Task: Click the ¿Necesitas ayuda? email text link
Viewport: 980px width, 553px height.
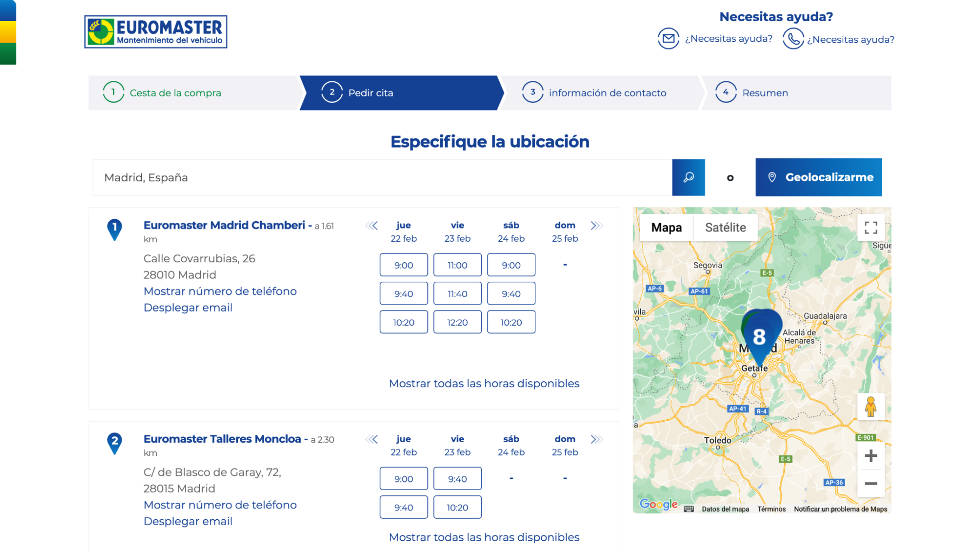Action: [x=729, y=39]
